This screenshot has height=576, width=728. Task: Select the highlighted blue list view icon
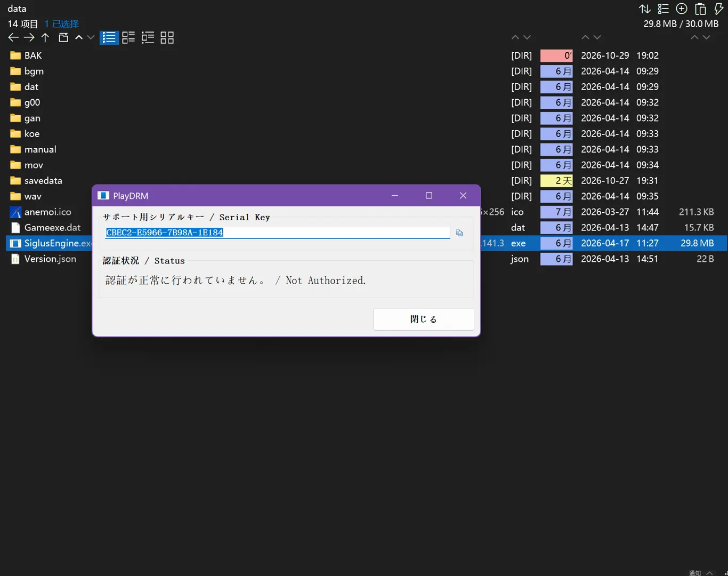pos(109,37)
